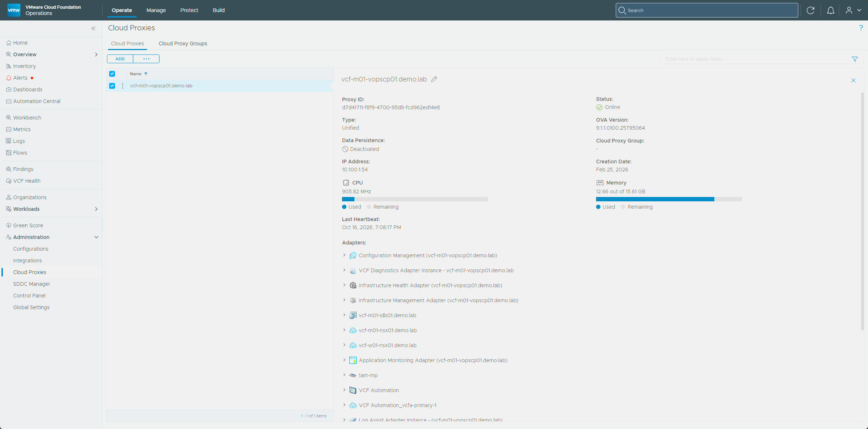Expand the Configuration Management adapter
Screen dimensions: 868x429
tap(344, 255)
